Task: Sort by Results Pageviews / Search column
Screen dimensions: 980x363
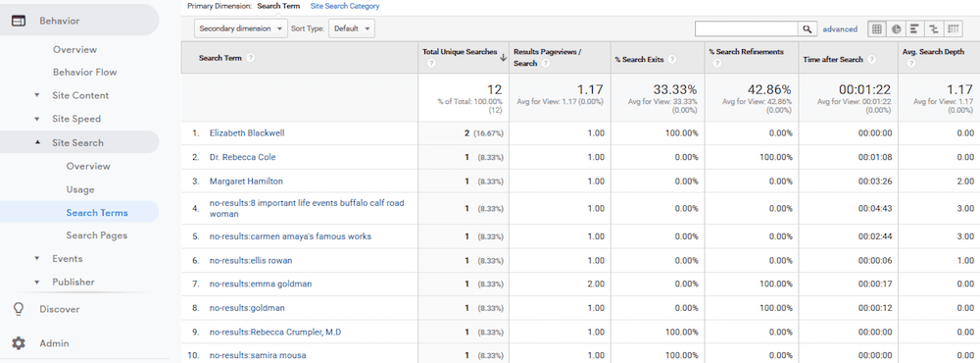Action: point(548,58)
